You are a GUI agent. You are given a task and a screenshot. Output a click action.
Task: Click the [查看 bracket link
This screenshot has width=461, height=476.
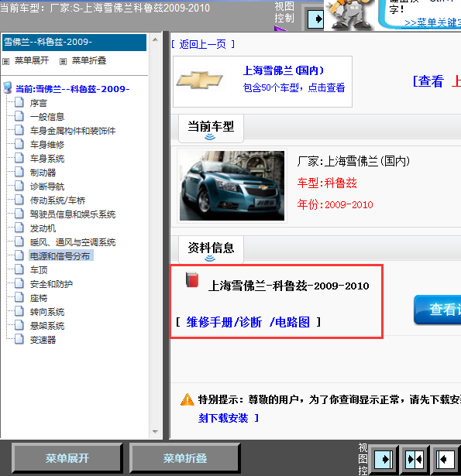[x=428, y=81]
